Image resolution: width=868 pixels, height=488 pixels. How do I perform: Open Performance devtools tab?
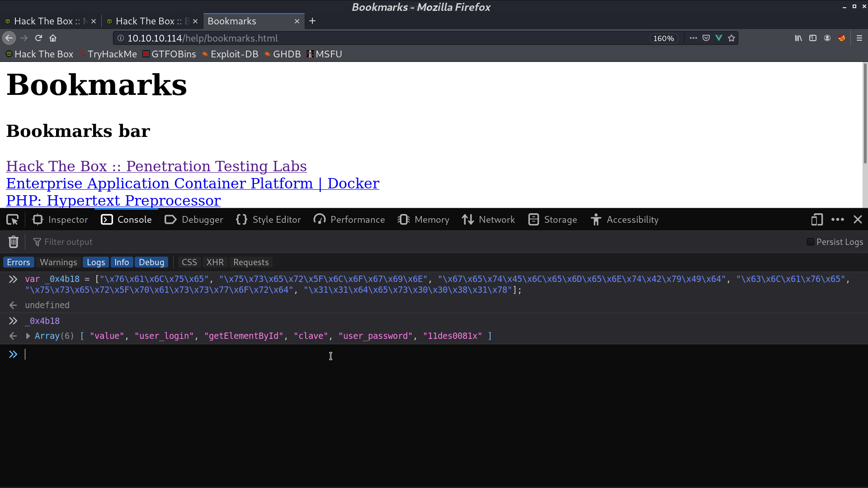(x=349, y=220)
